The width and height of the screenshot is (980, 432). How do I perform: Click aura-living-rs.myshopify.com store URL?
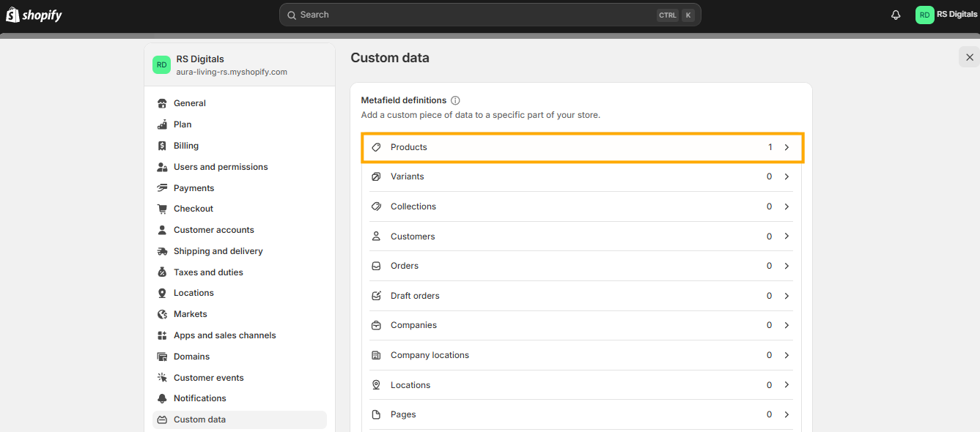point(232,72)
